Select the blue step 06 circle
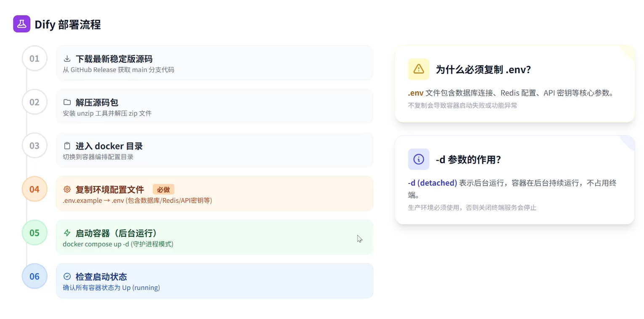The height and width of the screenshot is (319, 644). click(35, 276)
